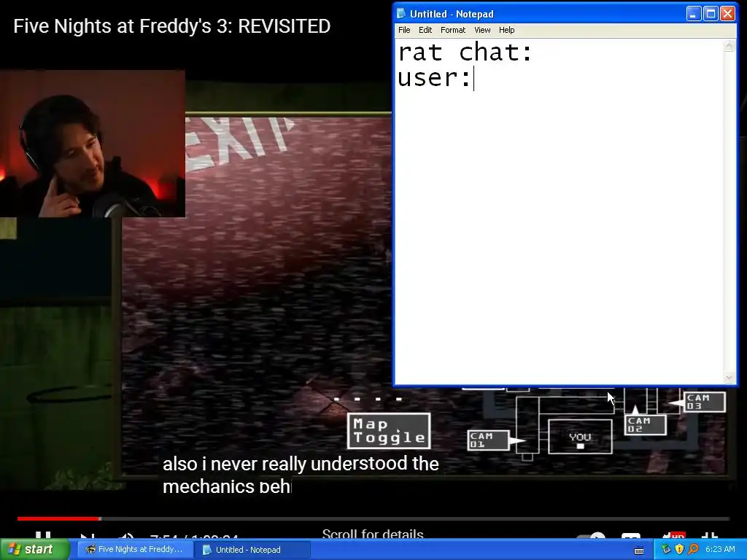The width and height of the screenshot is (747, 560).
Task: Click the video title Five Nights at Freddy's 3
Action: pos(172,26)
